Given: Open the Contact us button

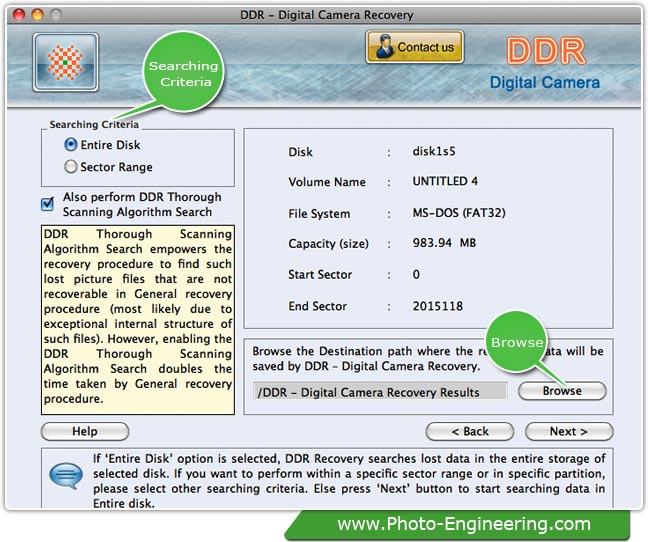Looking at the screenshot, I should tap(415, 47).
